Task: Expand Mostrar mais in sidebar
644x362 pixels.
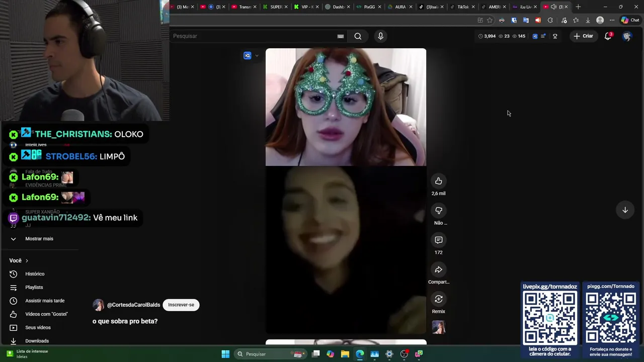Action: click(x=39, y=239)
